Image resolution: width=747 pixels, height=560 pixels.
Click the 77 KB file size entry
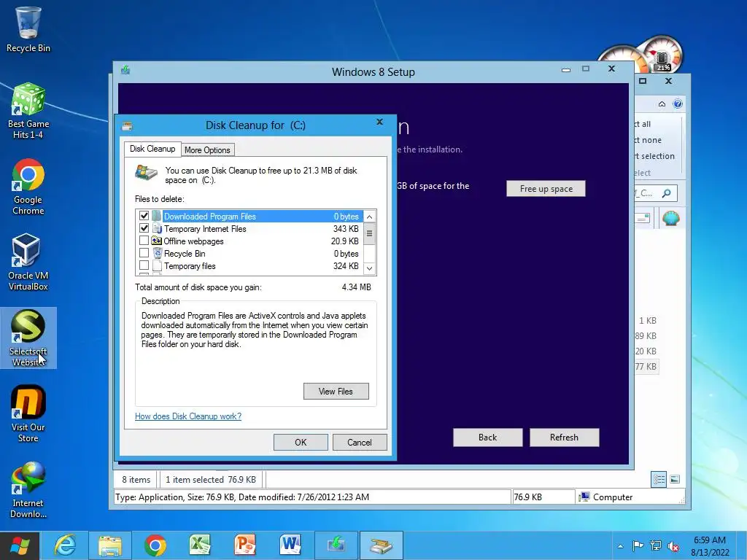[x=646, y=366]
